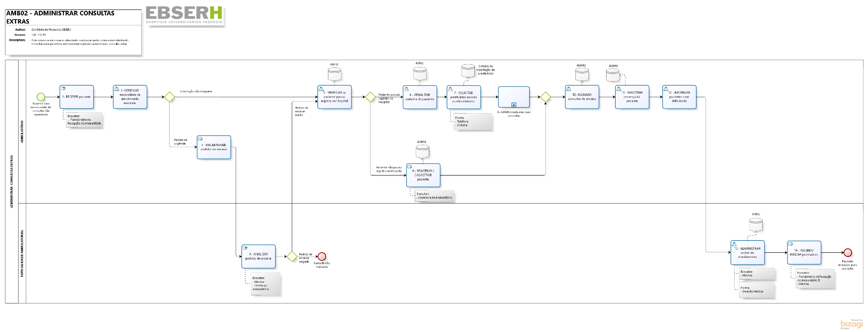This screenshot has width=868, height=332.
Task: Select the '1 - RECEBER paciente' task box
Action: [76, 97]
